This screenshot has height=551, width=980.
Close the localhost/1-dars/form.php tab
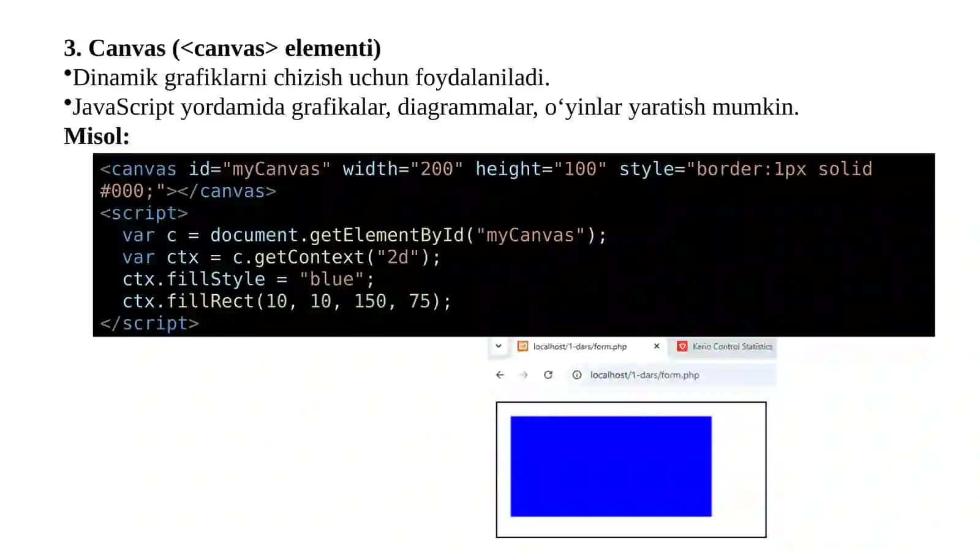tap(657, 346)
